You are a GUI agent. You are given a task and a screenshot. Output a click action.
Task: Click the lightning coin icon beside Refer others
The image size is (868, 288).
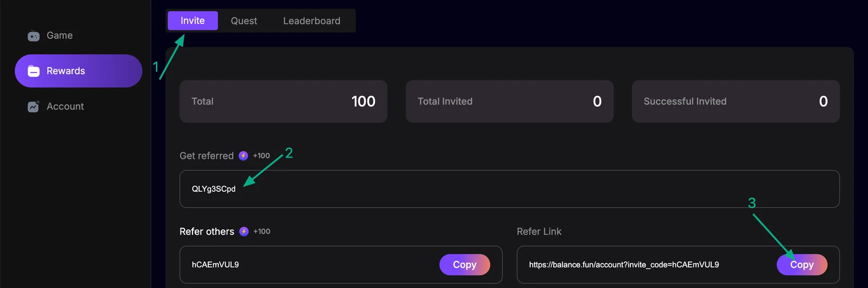click(244, 231)
